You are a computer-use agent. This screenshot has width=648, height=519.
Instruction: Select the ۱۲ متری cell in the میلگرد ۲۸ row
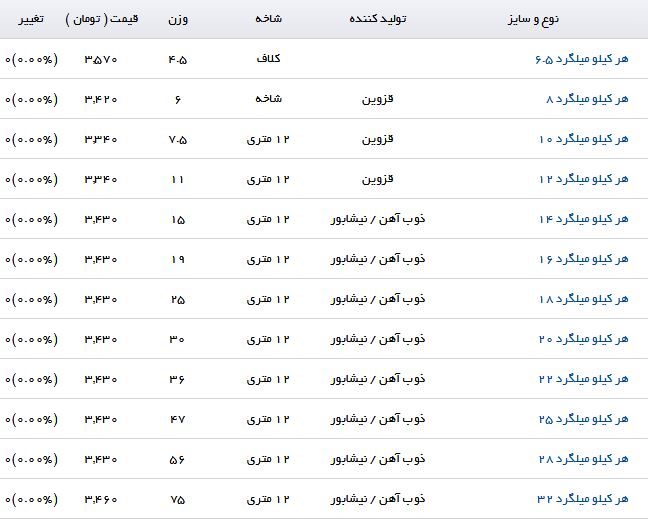[x=268, y=459]
